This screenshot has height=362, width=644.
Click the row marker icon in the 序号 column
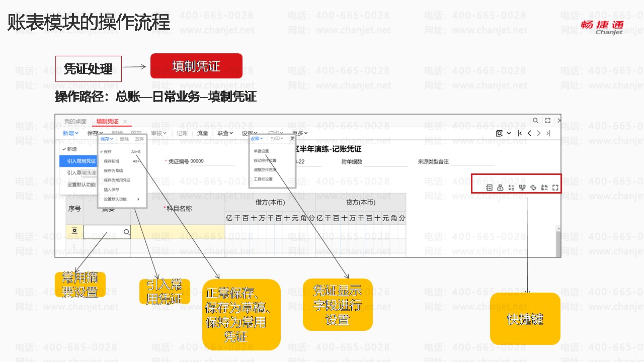click(x=74, y=231)
